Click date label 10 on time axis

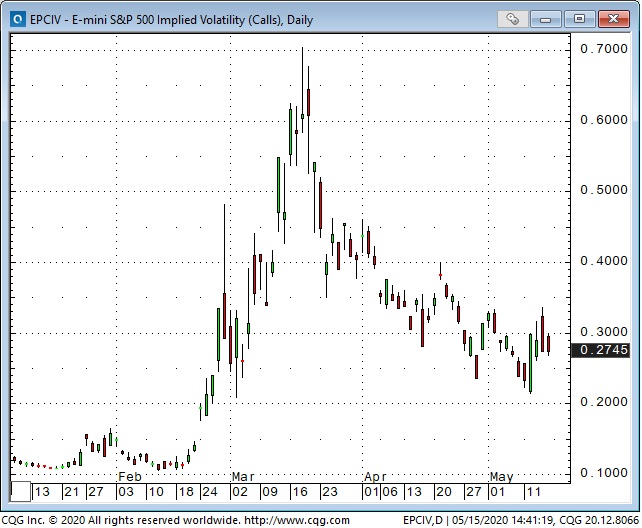pyautogui.click(x=156, y=492)
